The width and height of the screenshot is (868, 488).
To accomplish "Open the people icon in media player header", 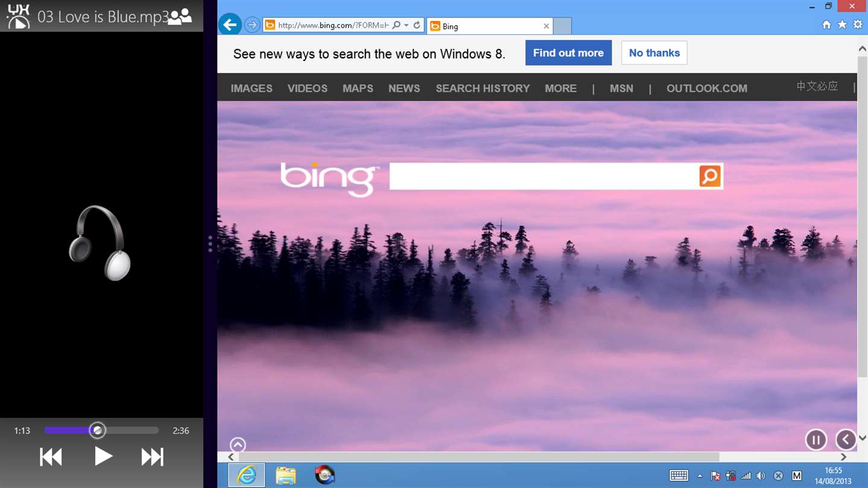I will 180,17.
